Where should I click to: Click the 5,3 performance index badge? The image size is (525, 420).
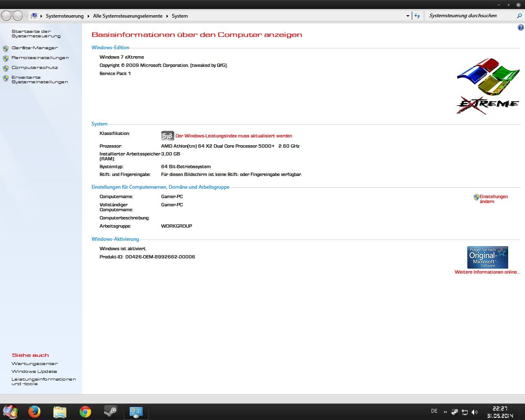tap(167, 136)
